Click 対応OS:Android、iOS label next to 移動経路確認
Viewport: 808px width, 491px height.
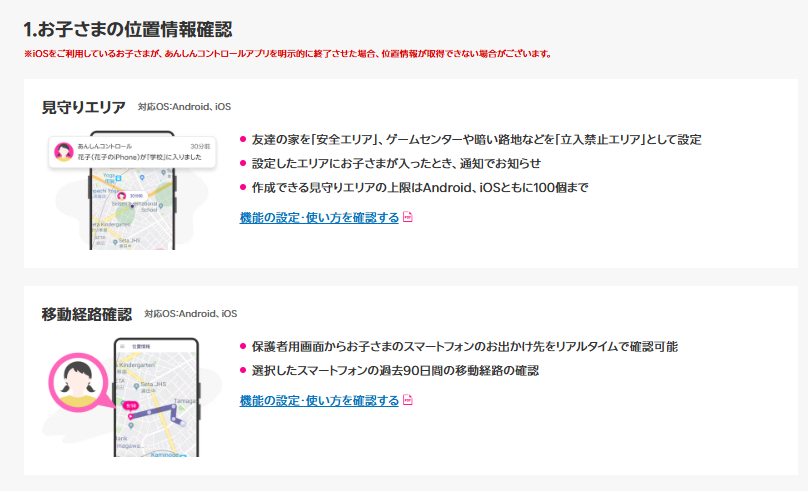[191, 314]
